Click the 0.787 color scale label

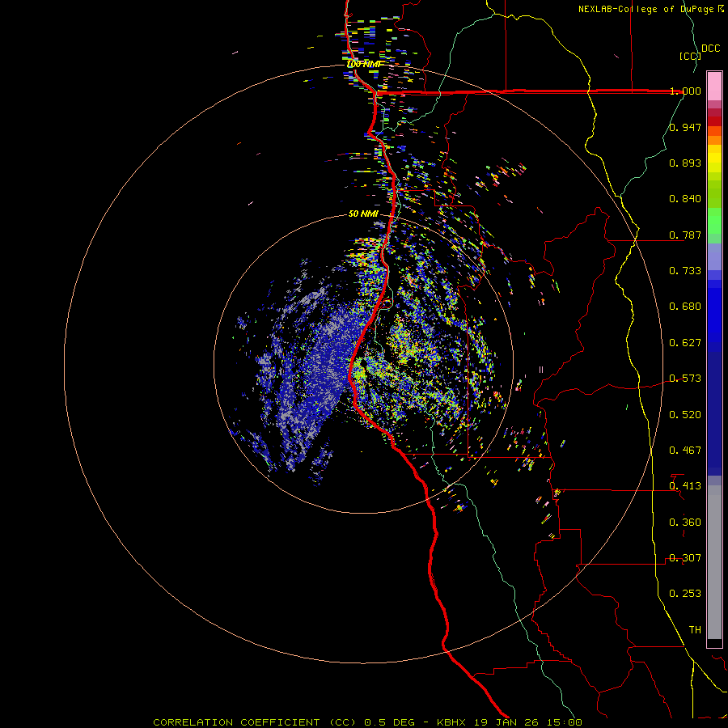coord(685,235)
